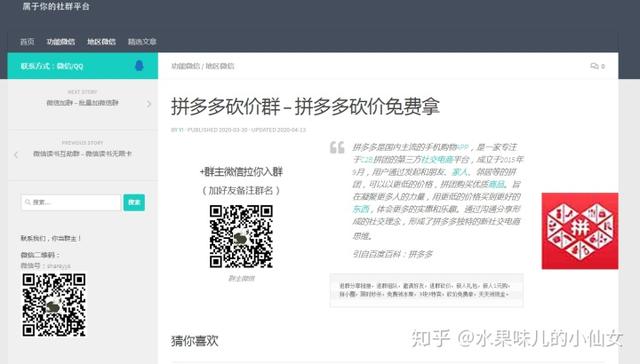Click the 社交电商 link in the quote
640x364 pixels.
click(438, 160)
